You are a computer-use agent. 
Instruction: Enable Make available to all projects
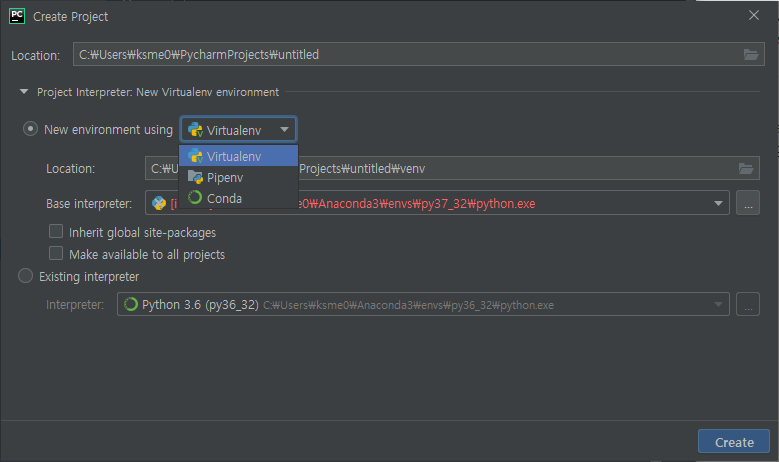tap(56, 253)
